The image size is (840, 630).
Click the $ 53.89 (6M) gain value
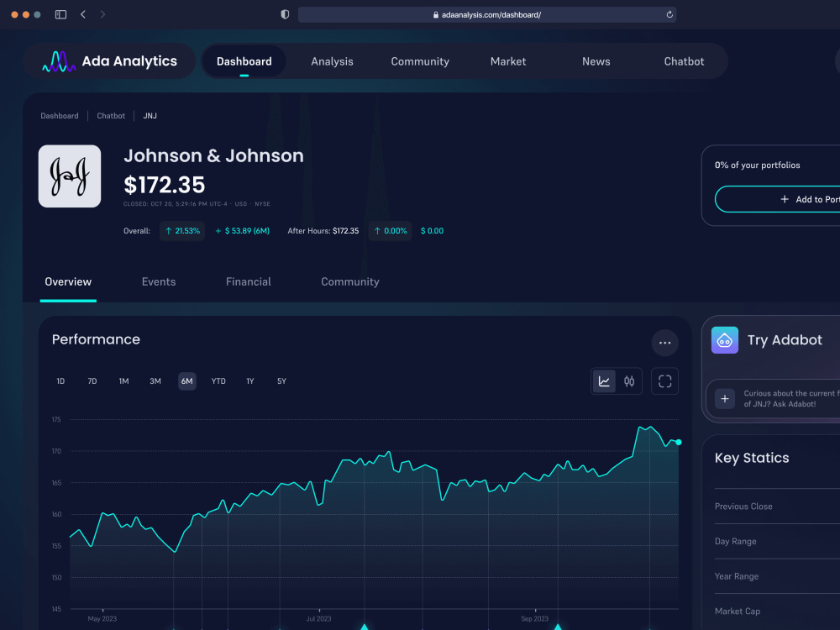(242, 231)
